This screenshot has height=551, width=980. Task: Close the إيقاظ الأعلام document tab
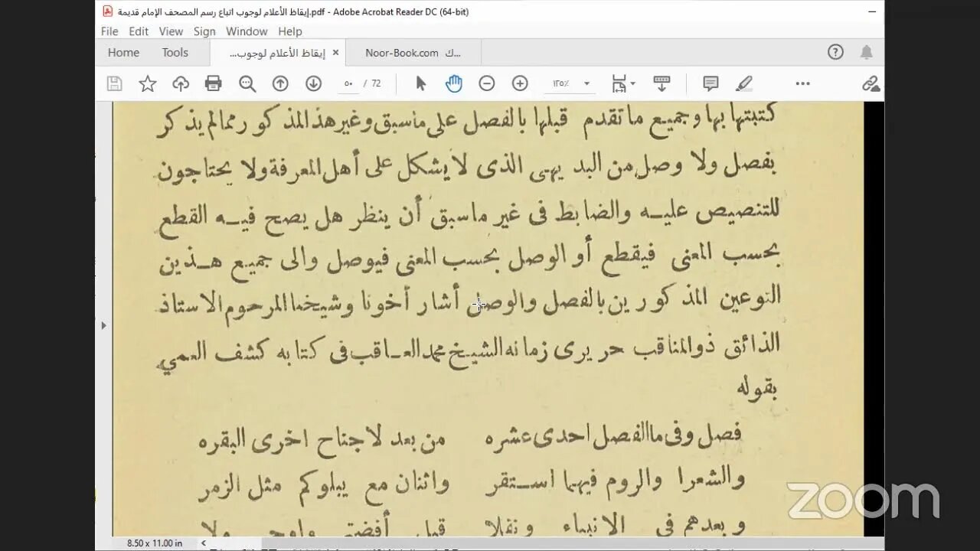point(335,53)
